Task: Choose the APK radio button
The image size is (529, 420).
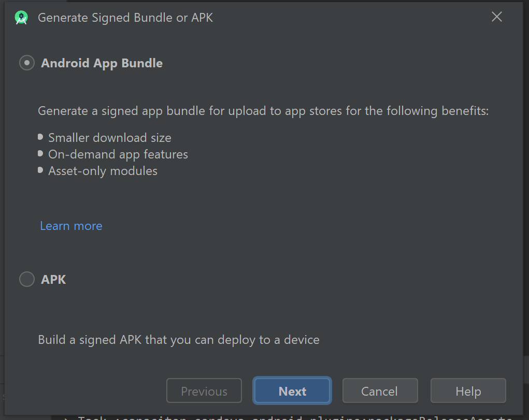Action: (27, 279)
